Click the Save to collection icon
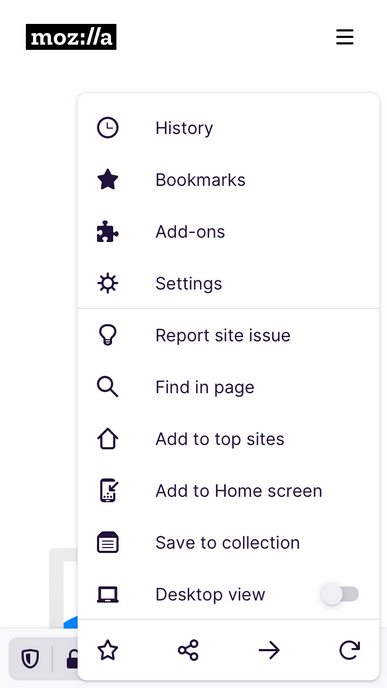The height and width of the screenshot is (688, 387). [x=108, y=542]
